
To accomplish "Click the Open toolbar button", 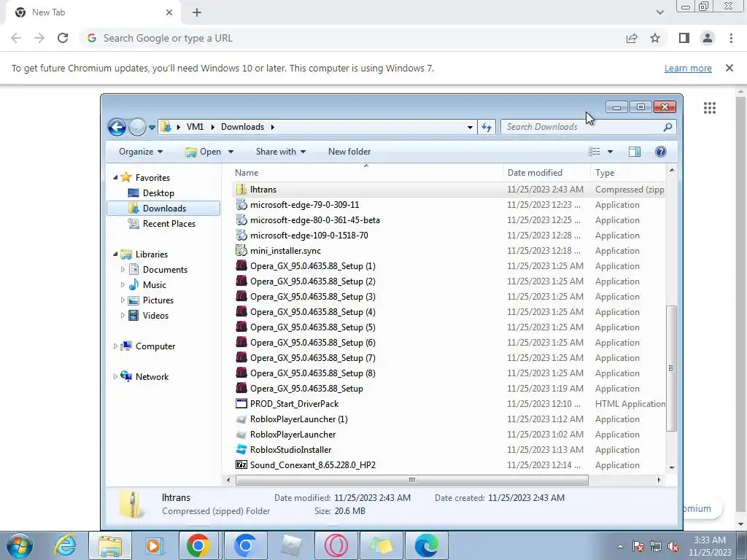I will pos(204,152).
